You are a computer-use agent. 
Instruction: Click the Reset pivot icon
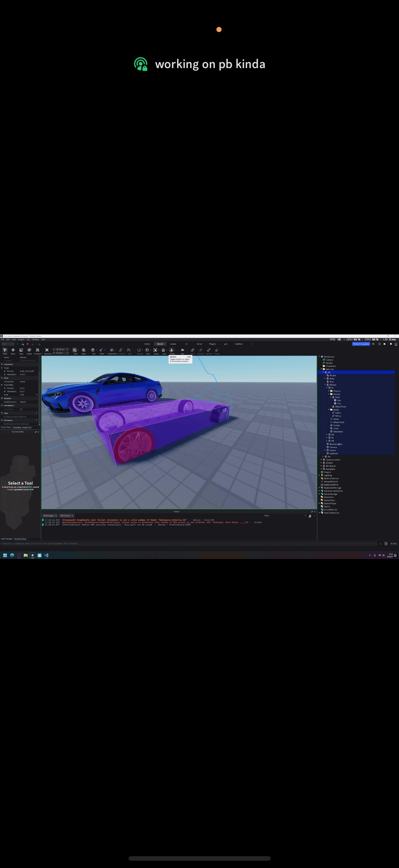tap(84, 351)
